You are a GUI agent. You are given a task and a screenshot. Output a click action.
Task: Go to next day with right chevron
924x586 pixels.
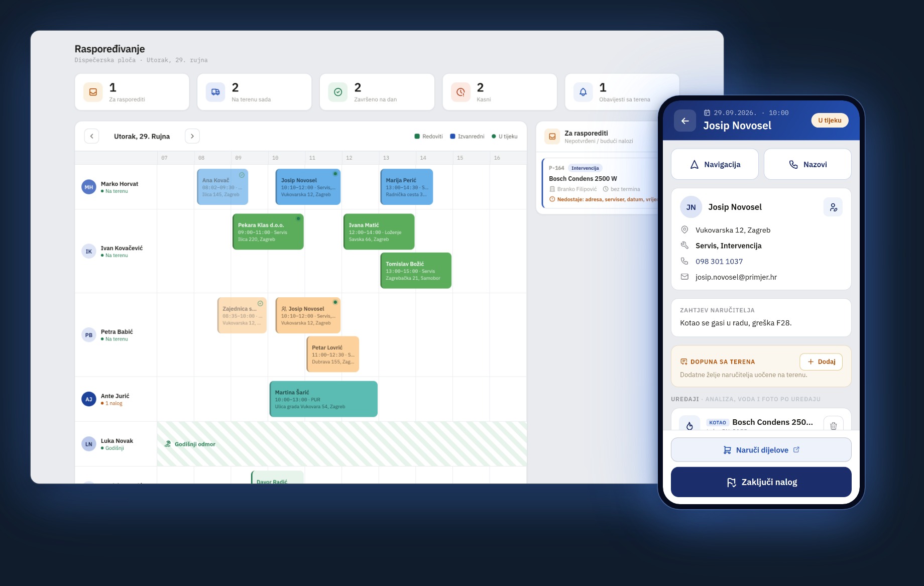click(x=192, y=136)
